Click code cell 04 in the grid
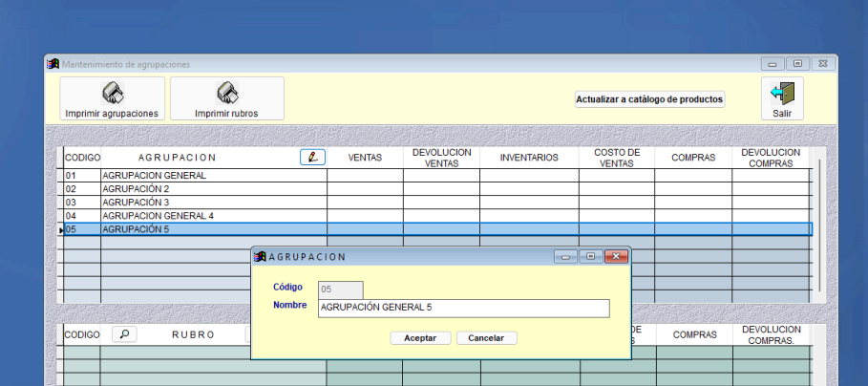Screen dimensions: 868x386 tap(82, 215)
